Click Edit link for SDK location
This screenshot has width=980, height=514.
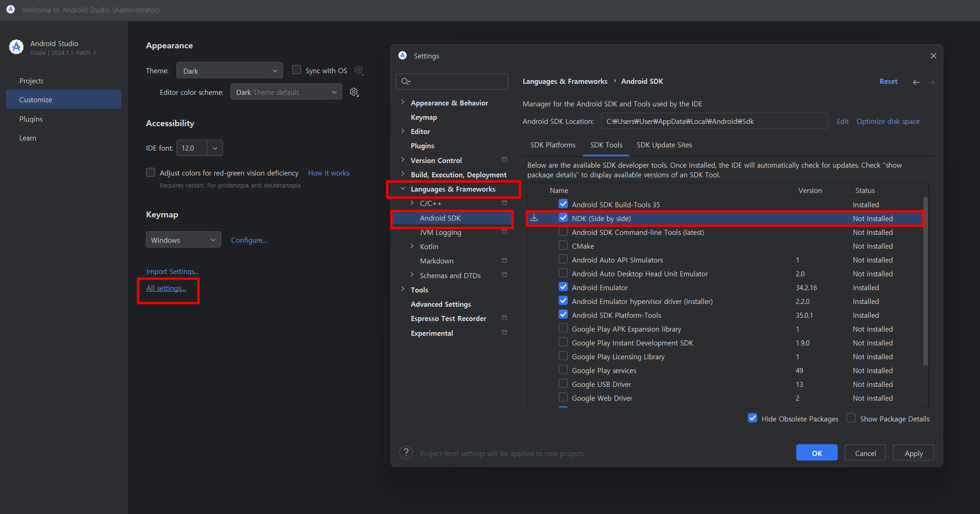[x=842, y=121]
